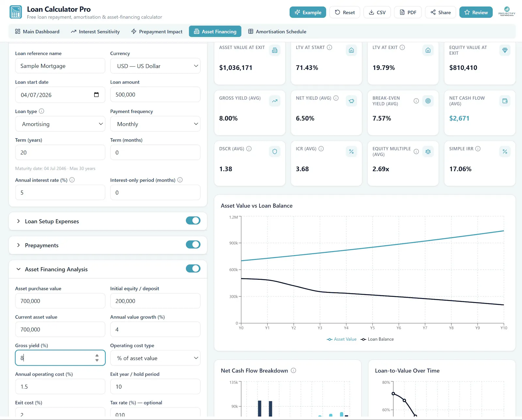Click the Projectify logo

coord(507,12)
